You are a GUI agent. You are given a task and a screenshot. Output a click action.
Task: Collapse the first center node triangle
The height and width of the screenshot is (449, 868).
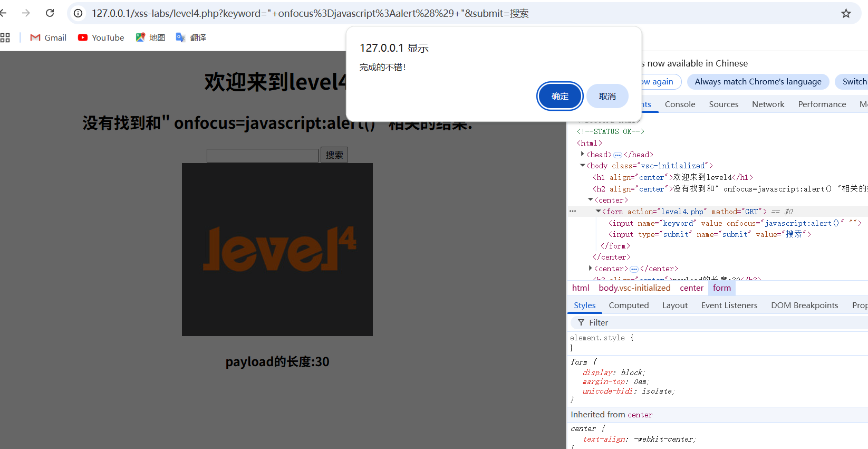coord(590,200)
